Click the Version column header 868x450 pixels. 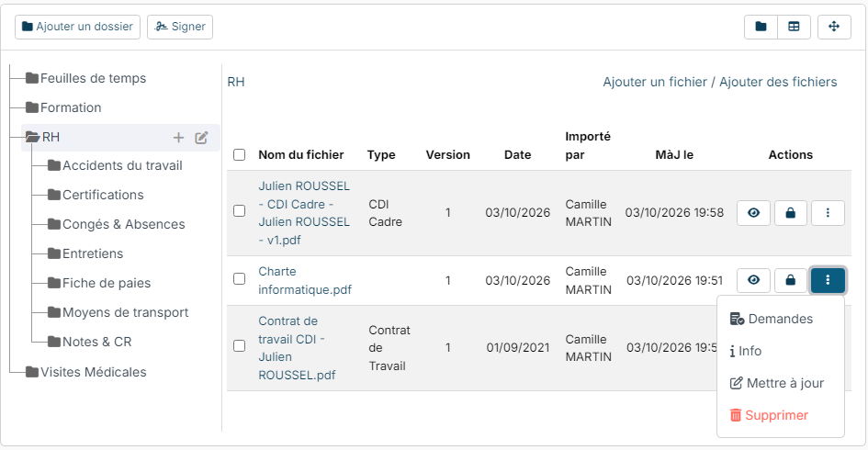click(448, 155)
